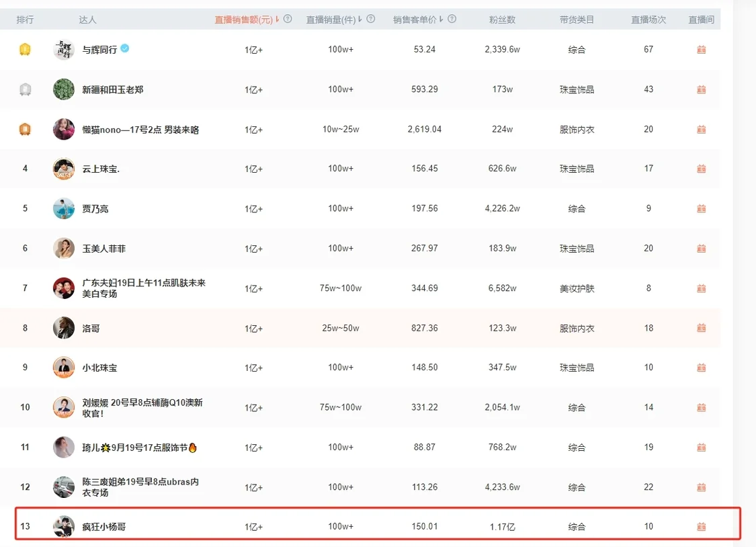The image size is (756, 547).
Task: Sort by 直播销量(件) arrow
Action: click(x=360, y=19)
